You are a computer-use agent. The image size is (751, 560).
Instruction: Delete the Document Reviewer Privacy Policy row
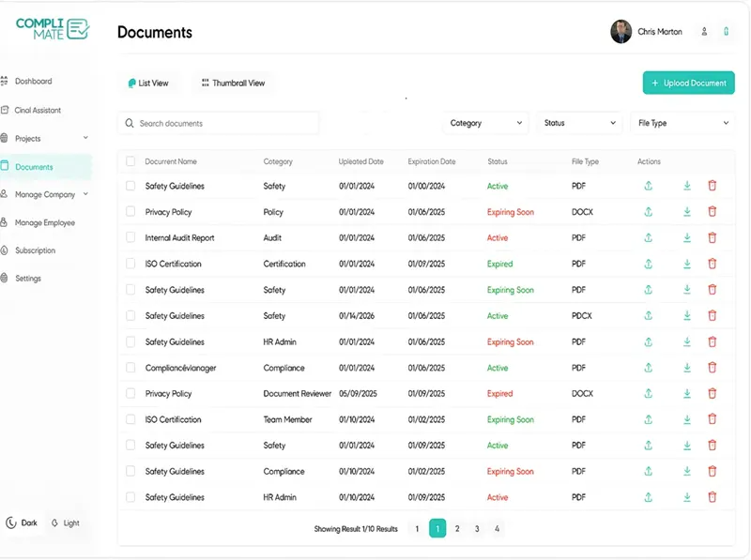[713, 393]
